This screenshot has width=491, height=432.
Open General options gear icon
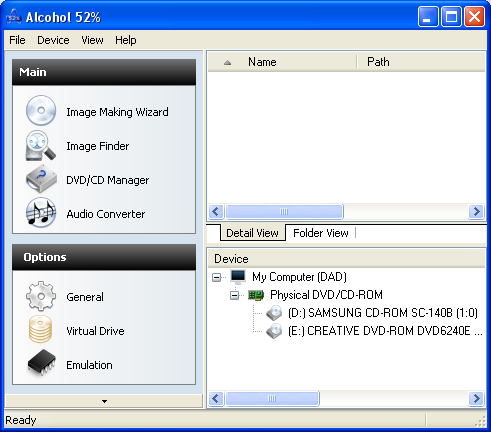[41, 296]
